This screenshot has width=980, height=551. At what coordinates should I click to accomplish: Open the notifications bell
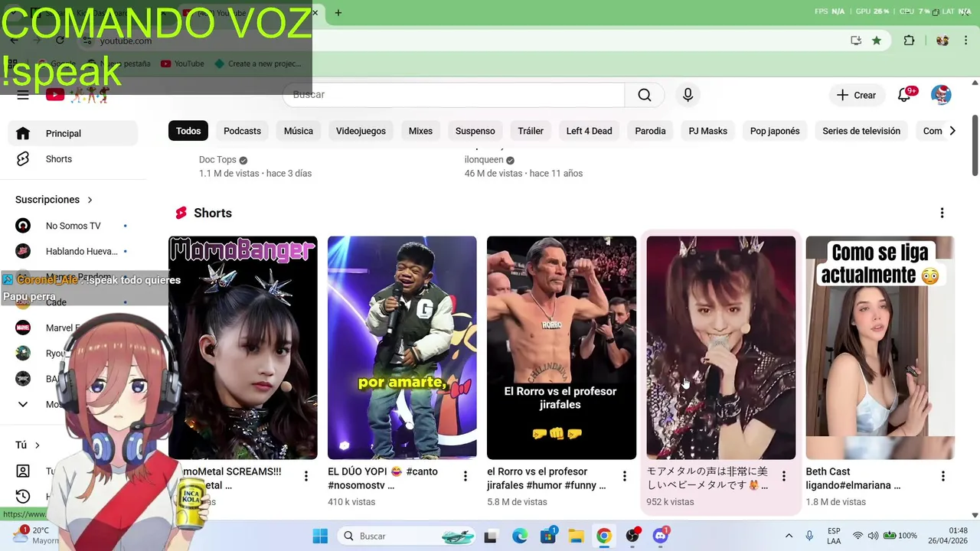(x=905, y=95)
